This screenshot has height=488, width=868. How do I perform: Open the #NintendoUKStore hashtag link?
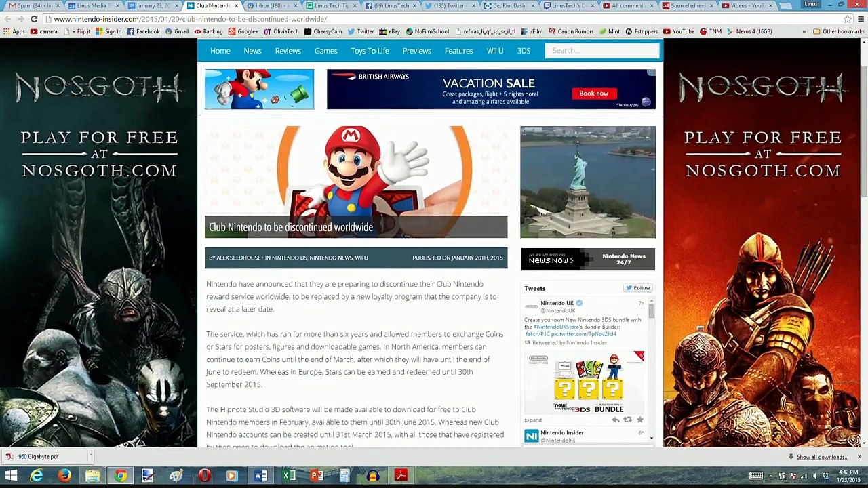point(557,327)
